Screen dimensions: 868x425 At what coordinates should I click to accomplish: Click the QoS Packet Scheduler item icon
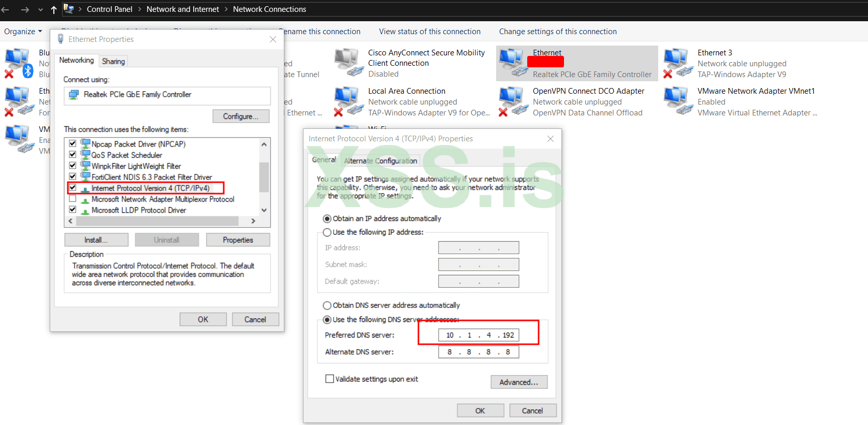click(x=85, y=154)
